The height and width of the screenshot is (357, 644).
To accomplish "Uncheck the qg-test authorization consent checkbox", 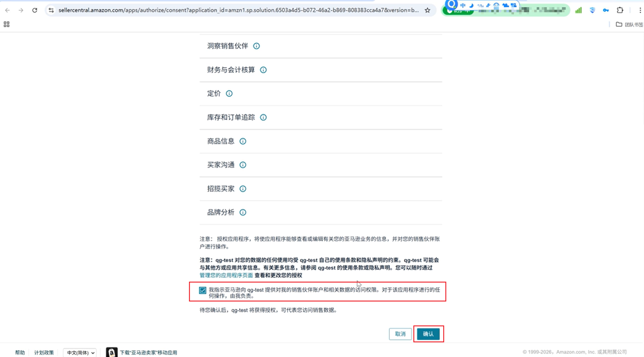I will point(203,290).
